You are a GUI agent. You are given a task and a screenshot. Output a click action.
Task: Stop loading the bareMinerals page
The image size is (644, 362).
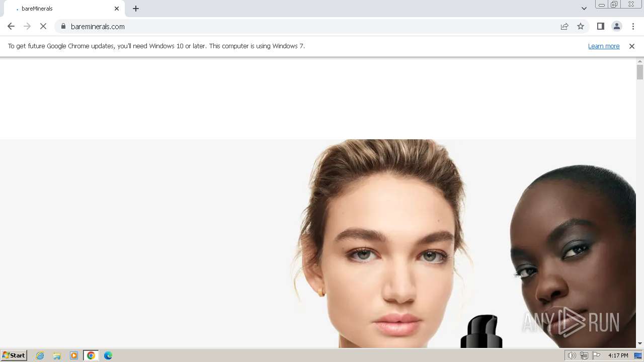coord(43,27)
